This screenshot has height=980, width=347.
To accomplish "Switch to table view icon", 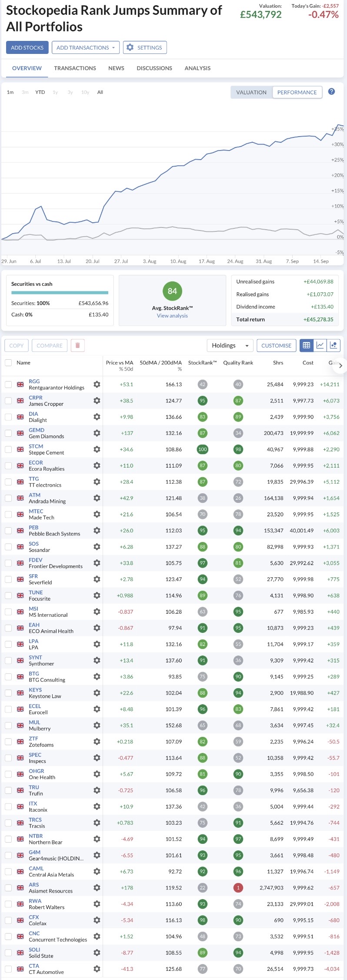I will coord(307,345).
